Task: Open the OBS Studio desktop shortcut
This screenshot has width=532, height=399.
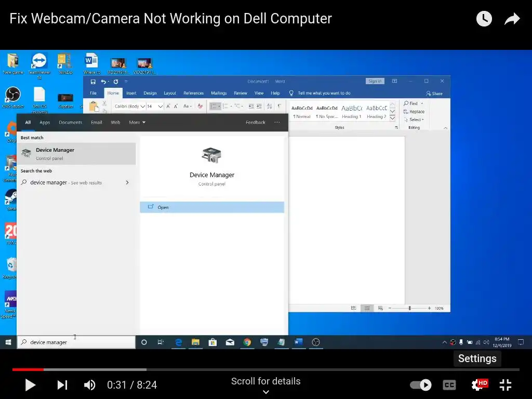Action: click(x=13, y=98)
